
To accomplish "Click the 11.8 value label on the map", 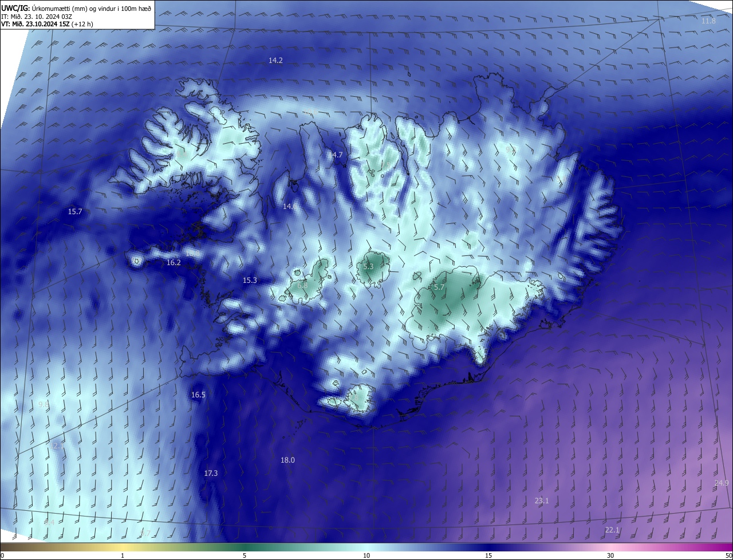I will click(708, 21).
